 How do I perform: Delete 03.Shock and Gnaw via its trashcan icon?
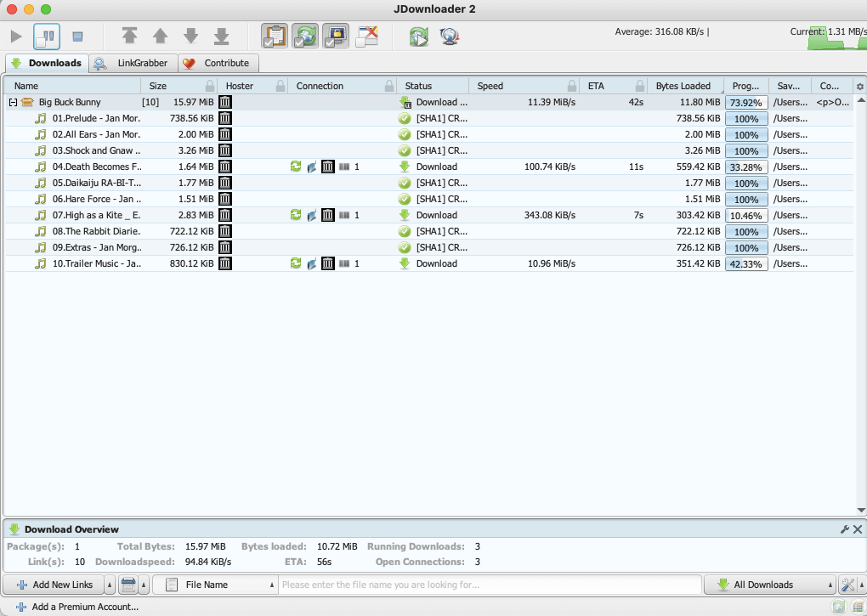click(224, 150)
